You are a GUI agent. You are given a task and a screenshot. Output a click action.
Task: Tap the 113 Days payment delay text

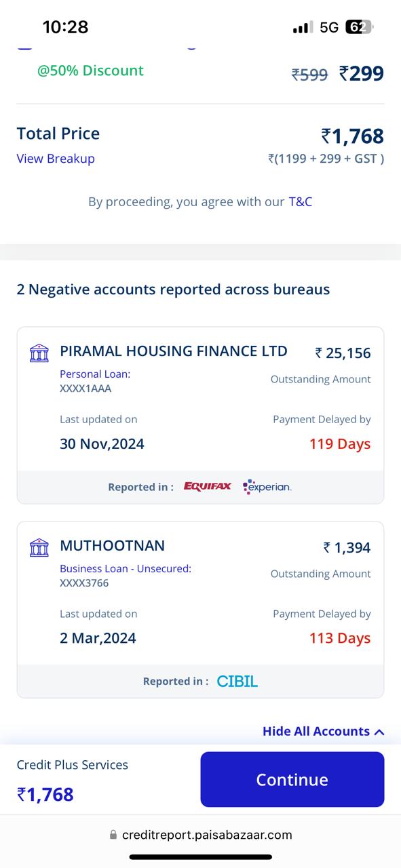click(x=340, y=638)
